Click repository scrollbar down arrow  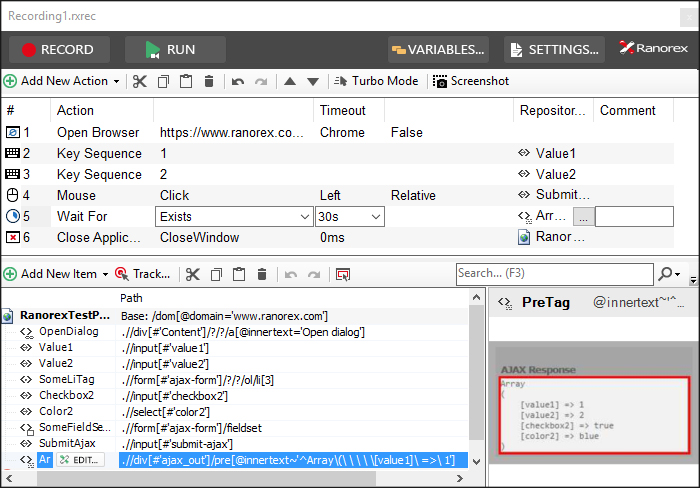[x=477, y=462]
